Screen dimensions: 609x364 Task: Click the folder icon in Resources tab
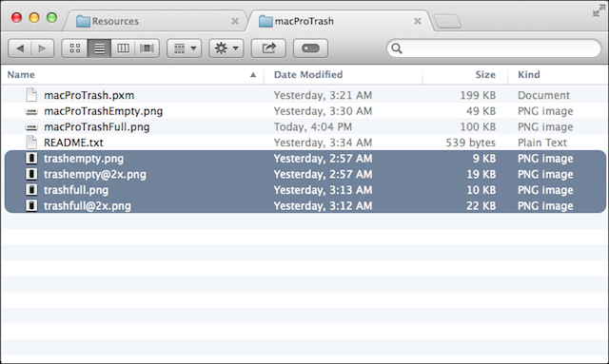83,21
